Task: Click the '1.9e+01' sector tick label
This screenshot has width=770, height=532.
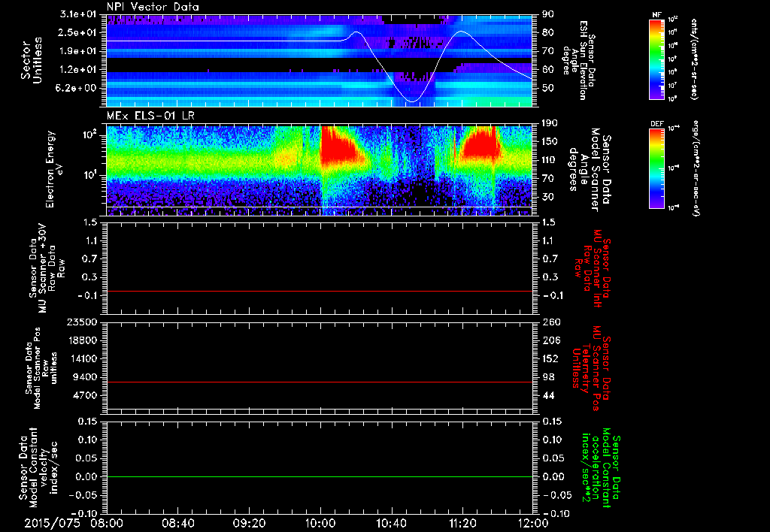Action: tap(78, 51)
